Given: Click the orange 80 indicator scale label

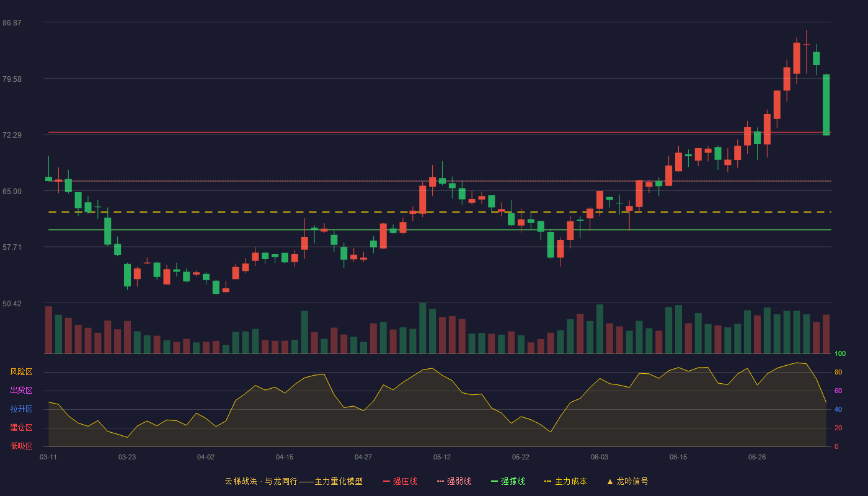Looking at the screenshot, I should tap(838, 372).
